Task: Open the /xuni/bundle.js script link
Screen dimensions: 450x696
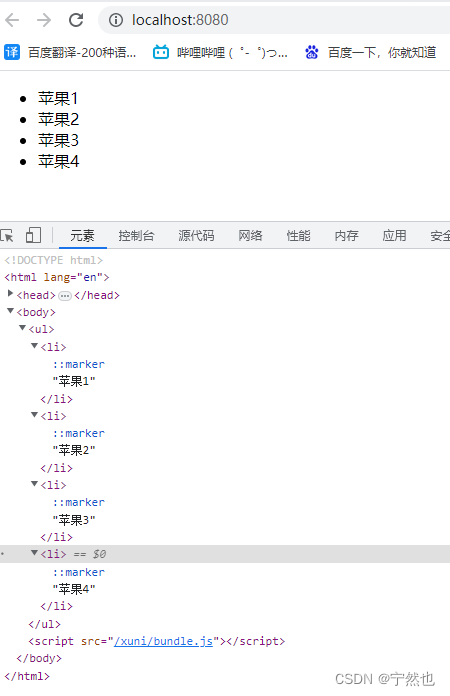Action: (x=163, y=641)
